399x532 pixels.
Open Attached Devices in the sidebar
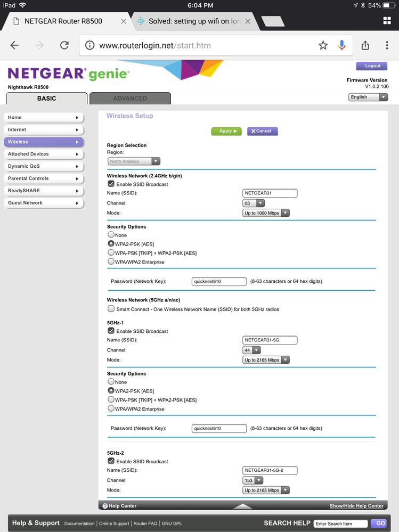click(x=44, y=154)
